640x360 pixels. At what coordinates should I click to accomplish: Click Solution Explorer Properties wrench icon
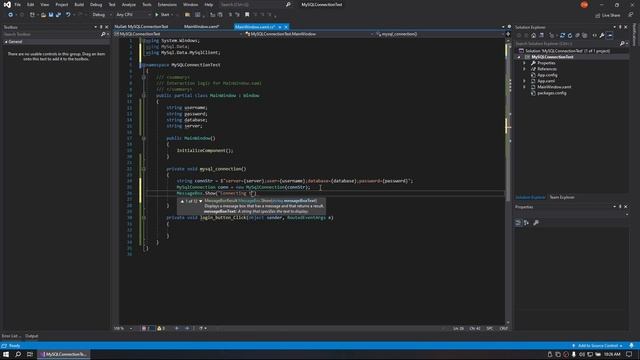pos(602,36)
